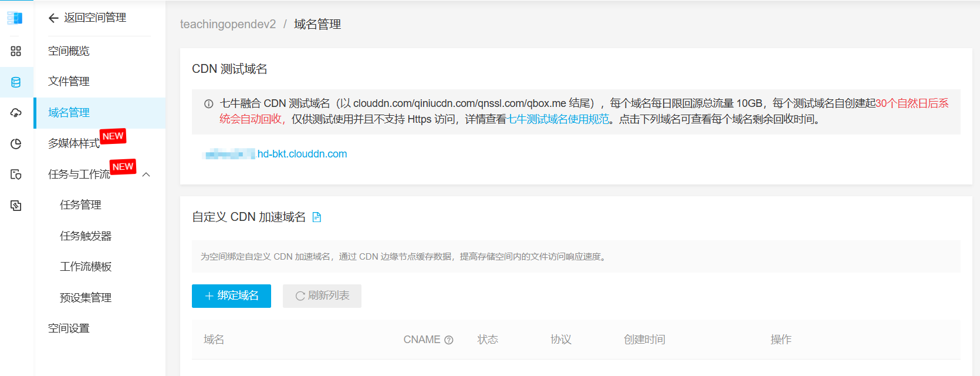
Task: Open the four-squares grid icon in left rail
Action: tap(16, 51)
